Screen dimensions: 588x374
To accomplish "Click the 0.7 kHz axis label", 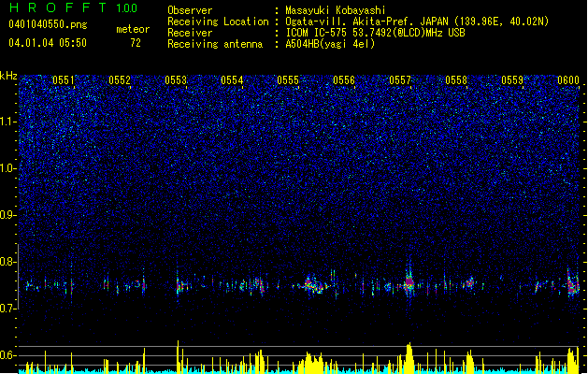I will coord(7,309).
